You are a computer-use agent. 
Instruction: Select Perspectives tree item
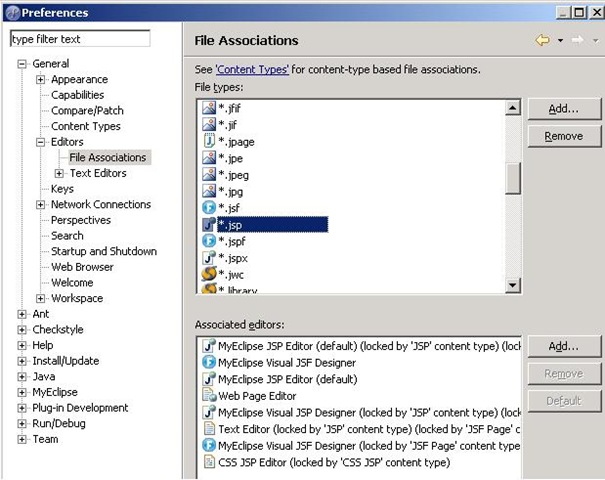(81, 220)
